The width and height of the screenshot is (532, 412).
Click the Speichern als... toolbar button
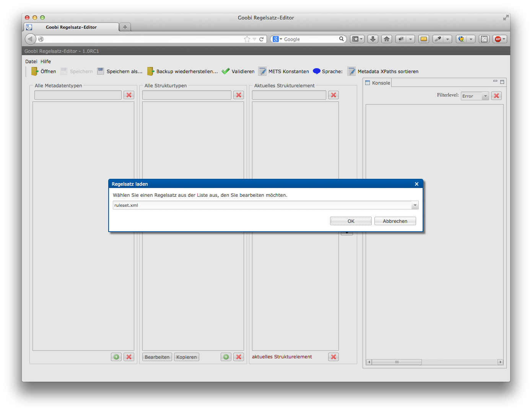point(120,71)
